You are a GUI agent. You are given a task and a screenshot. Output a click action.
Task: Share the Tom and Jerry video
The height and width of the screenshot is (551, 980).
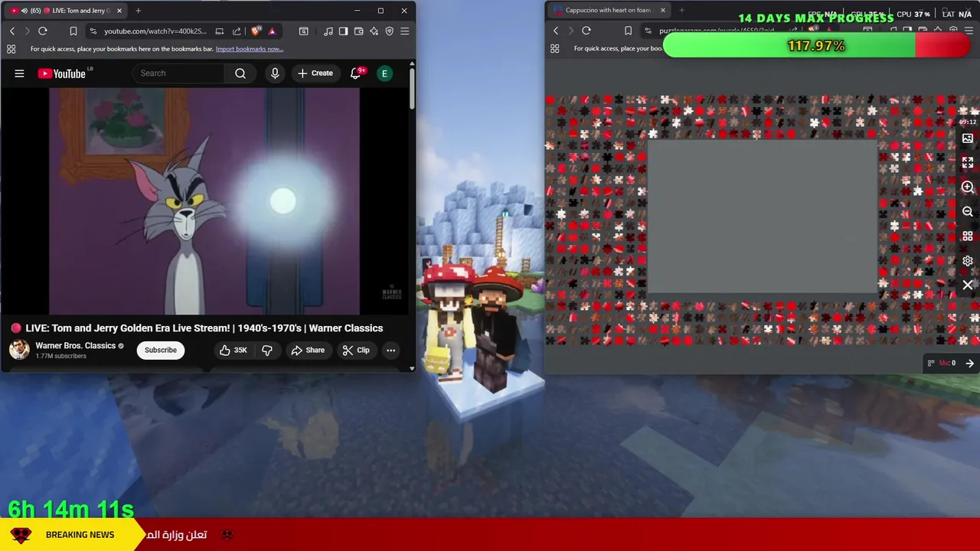pyautogui.click(x=308, y=350)
